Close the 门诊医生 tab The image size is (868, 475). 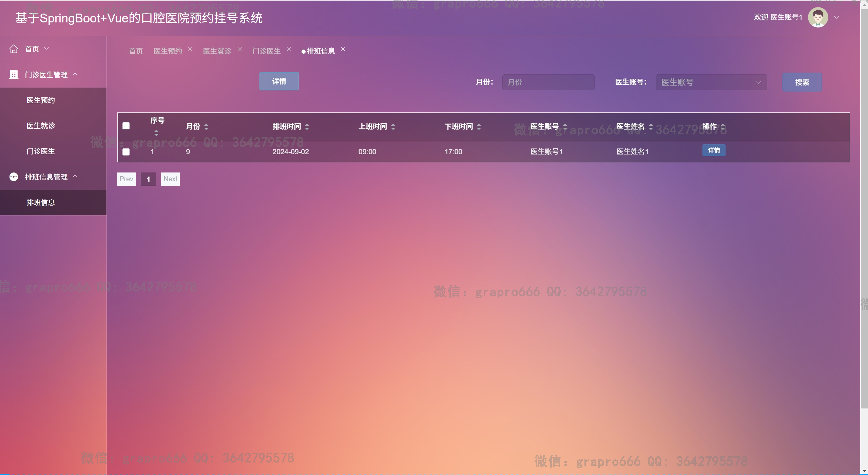point(289,49)
